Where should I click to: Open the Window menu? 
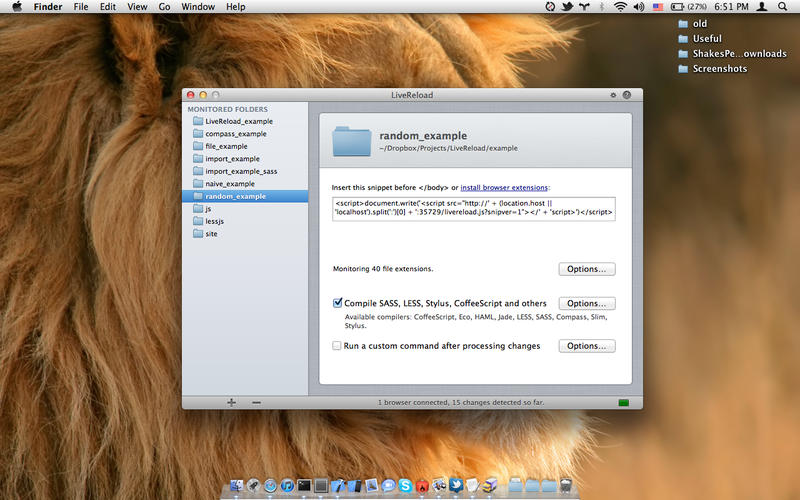198,7
